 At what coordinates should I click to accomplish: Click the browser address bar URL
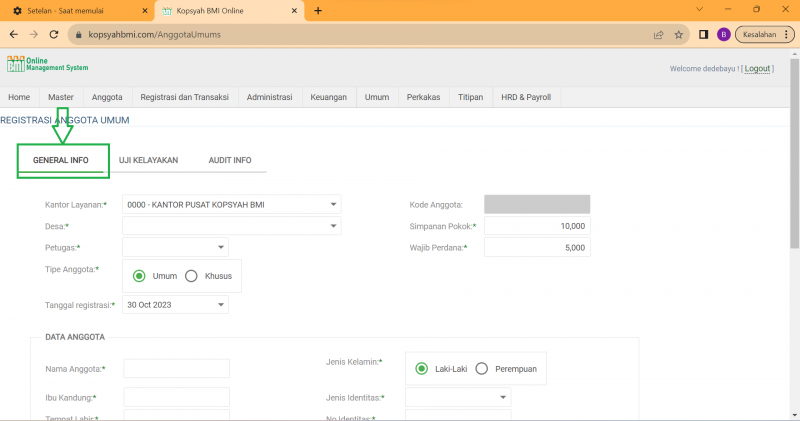(x=155, y=35)
